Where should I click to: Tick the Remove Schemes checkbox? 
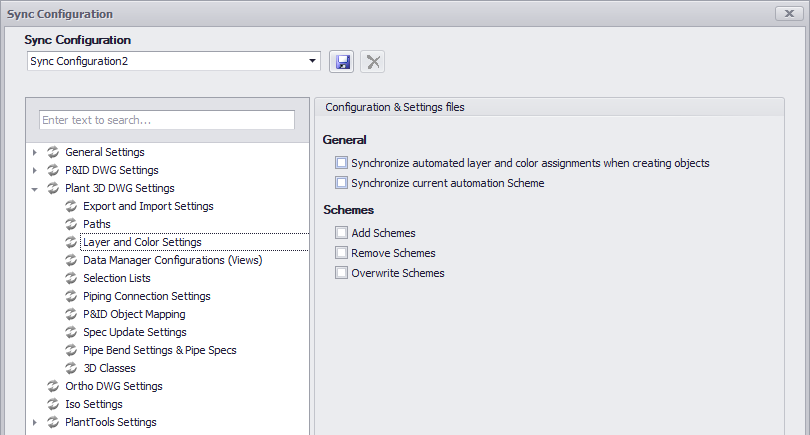[x=341, y=253]
